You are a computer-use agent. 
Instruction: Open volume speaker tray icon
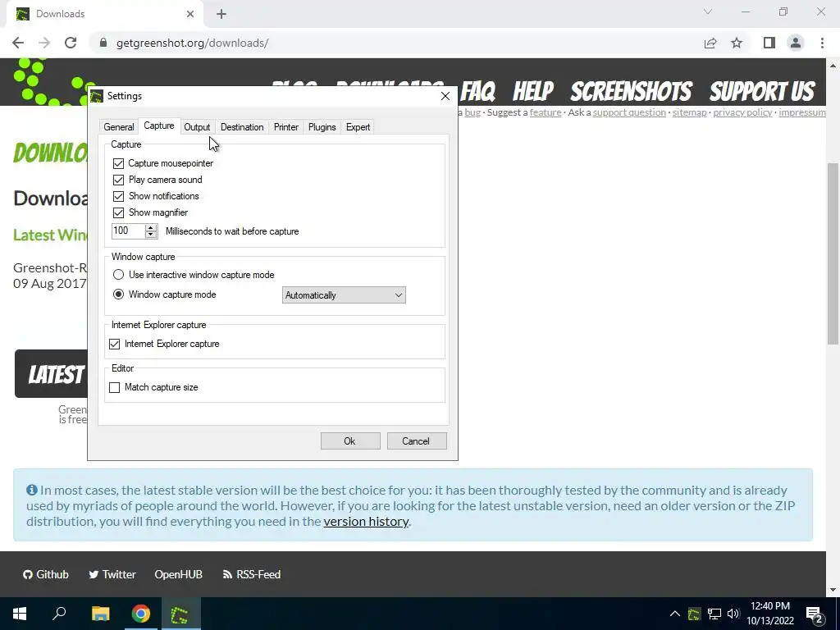pyautogui.click(x=733, y=614)
